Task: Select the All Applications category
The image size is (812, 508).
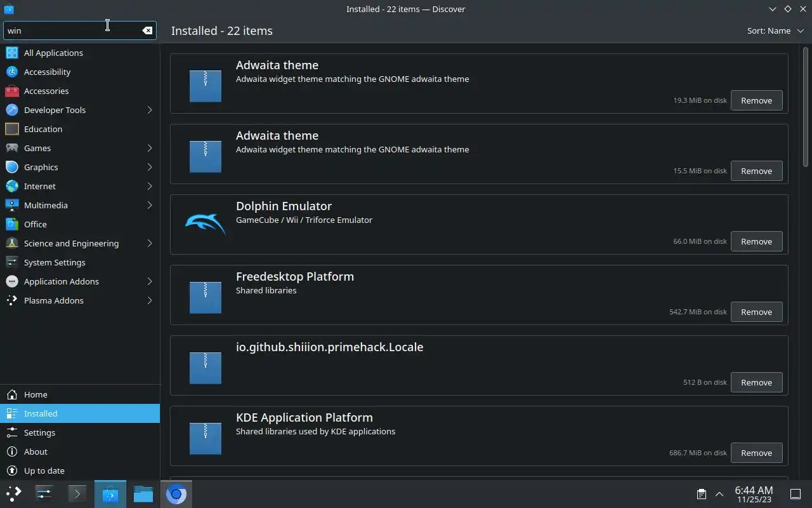Action: [x=80, y=53]
